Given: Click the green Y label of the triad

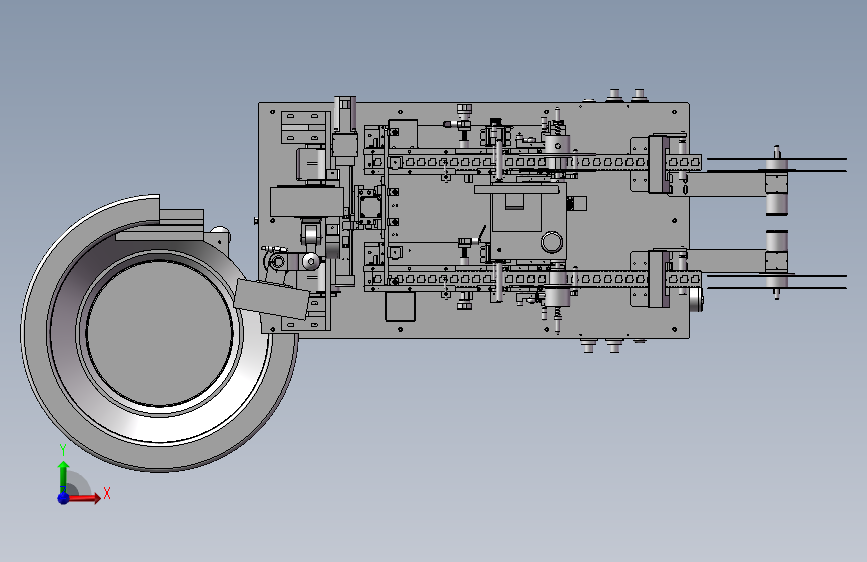Looking at the screenshot, I should (63, 450).
